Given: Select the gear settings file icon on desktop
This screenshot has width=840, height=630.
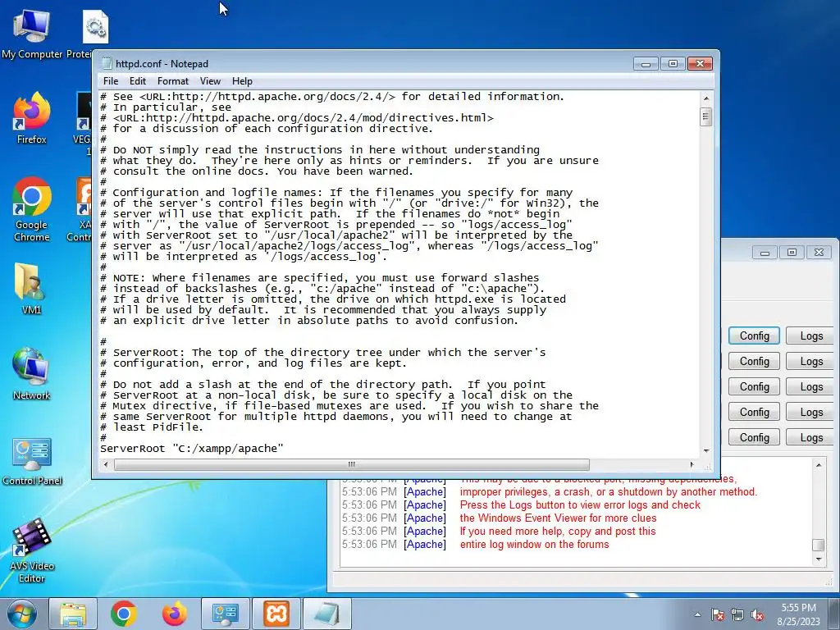Looking at the screenshot, I should [95, 27].
